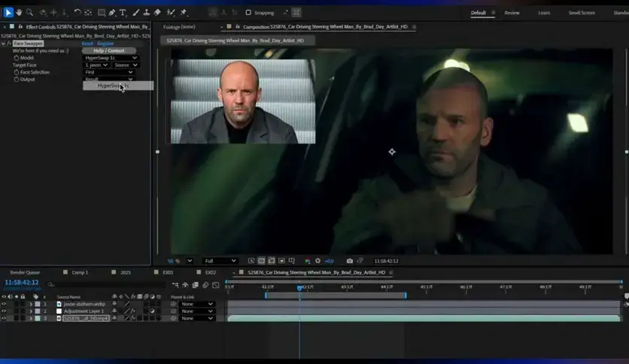The image size is (629, 364).
Task: Select the Selection arrow tool
Action: [8, 13]
